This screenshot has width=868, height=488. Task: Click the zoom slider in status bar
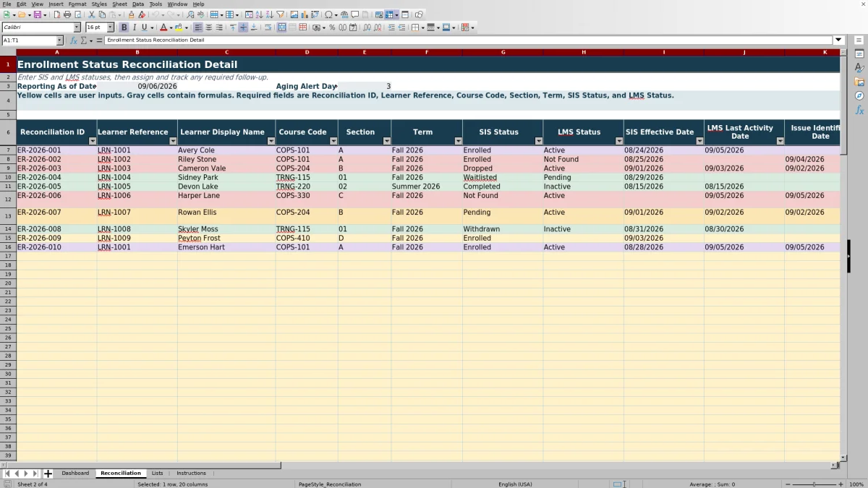pyautogui.click(x=814, y=484)
